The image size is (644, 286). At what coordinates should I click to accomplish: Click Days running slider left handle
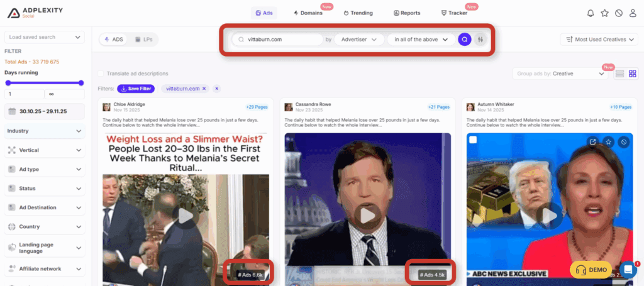point(8,83)
